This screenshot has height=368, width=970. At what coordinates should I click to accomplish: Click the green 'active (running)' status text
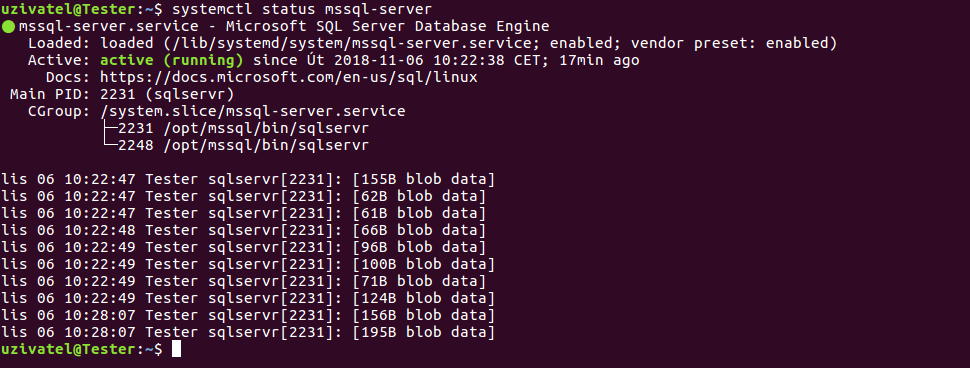pyautogui.click(x=171, y=61)
